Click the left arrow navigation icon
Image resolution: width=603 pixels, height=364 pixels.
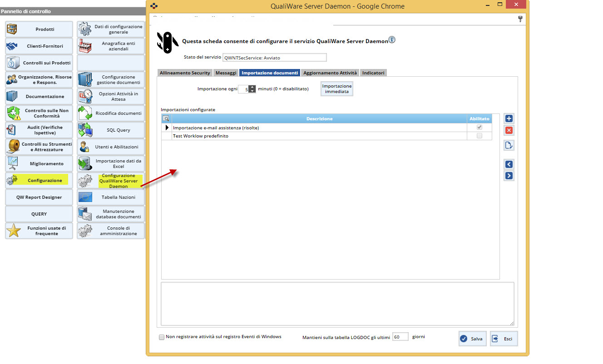[509, 164]
